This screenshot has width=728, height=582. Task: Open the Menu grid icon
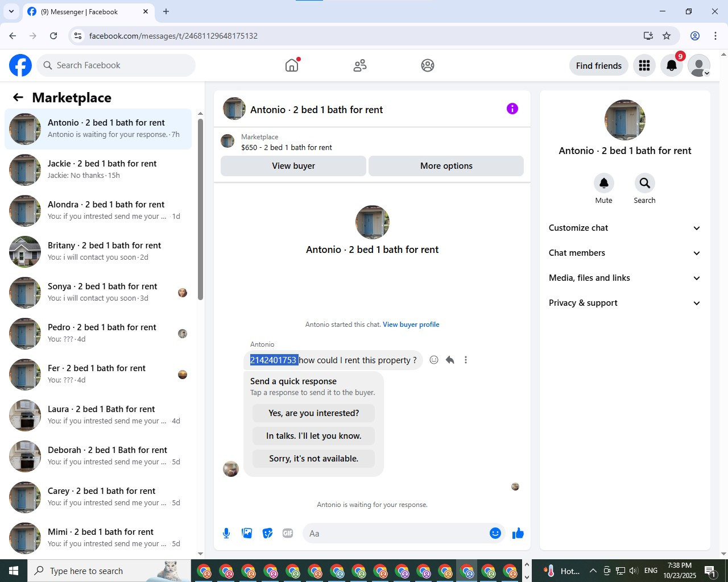[x=644, y=65]
